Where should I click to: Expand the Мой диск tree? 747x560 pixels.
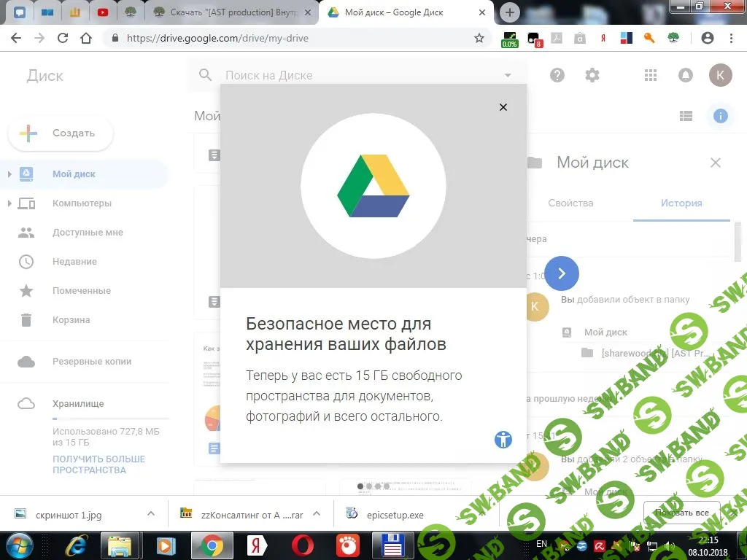point(9,174)
